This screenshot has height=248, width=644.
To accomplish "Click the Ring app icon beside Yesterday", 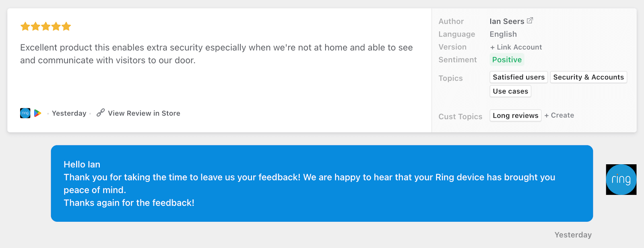I will (25, 113).
